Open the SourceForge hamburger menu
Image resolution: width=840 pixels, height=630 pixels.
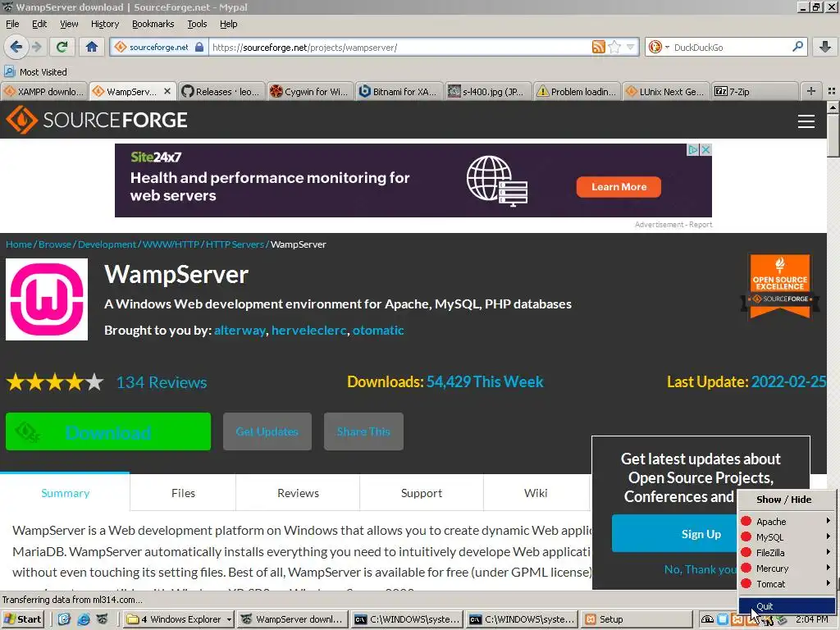coord(806,121)
